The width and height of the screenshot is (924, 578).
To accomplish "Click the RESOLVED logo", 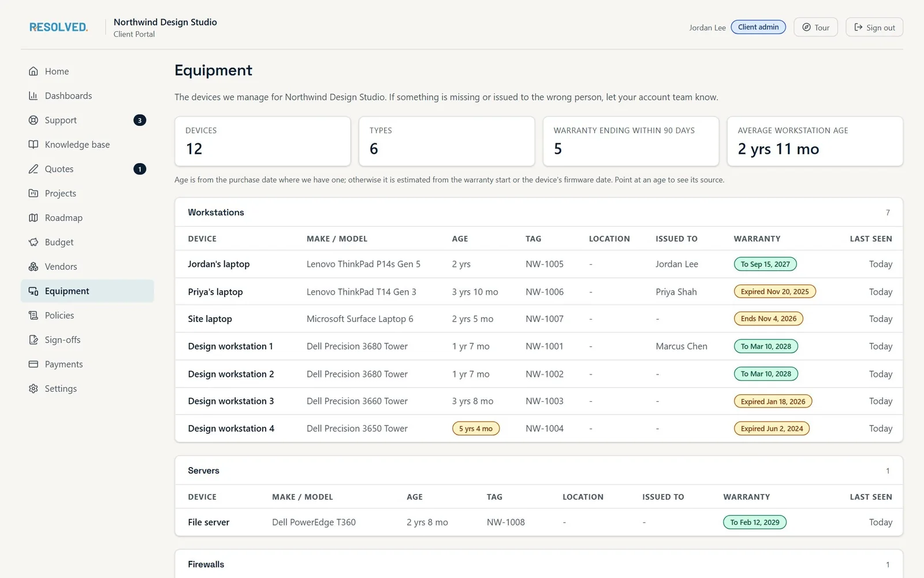I will coord(58,27).
